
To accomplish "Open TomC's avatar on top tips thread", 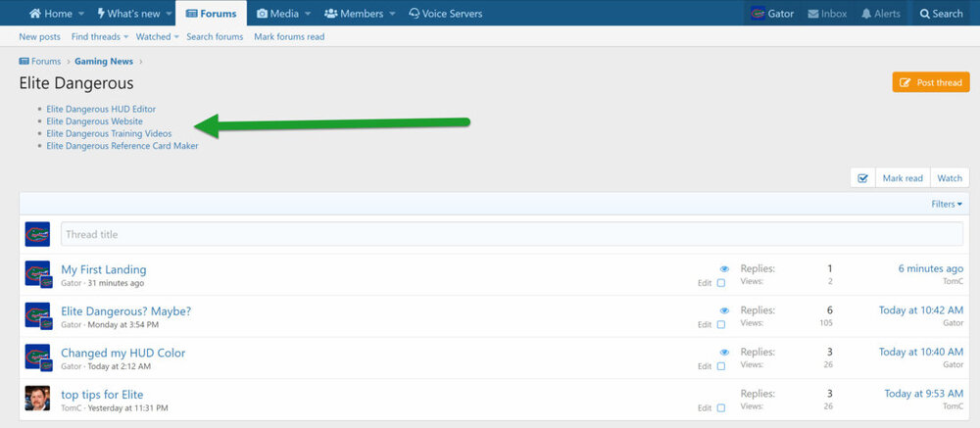I will click(37, 399).
